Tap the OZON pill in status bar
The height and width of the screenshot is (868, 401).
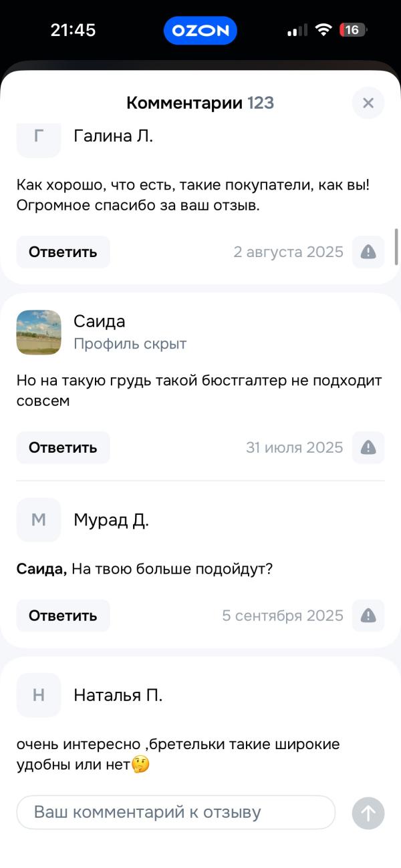pyautogui.click(x=200, y=31)
